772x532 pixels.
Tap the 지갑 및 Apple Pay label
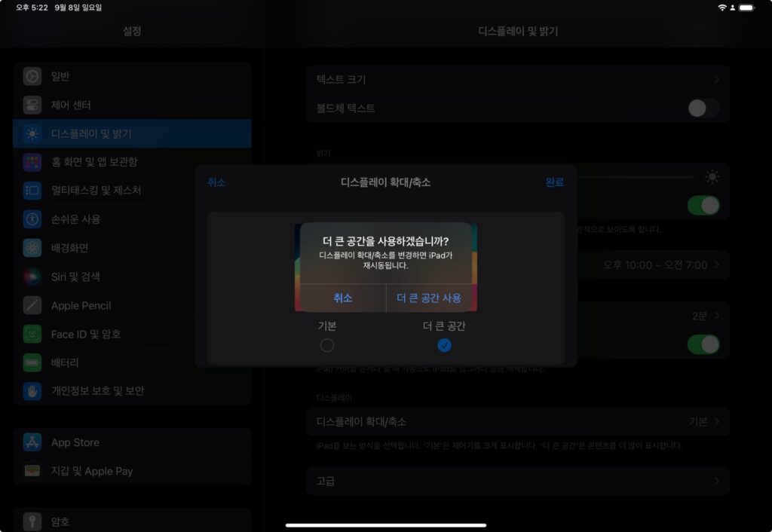(x=91, y=471)
